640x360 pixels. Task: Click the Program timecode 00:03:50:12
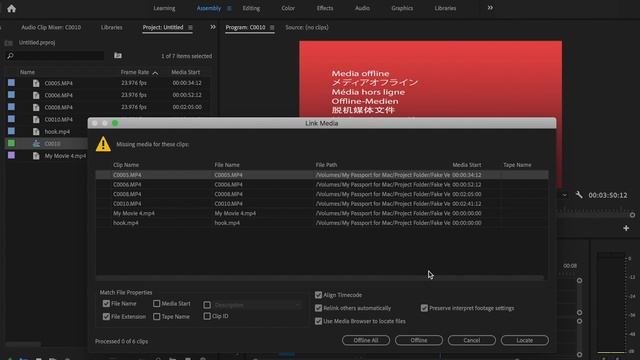[607, 195]
